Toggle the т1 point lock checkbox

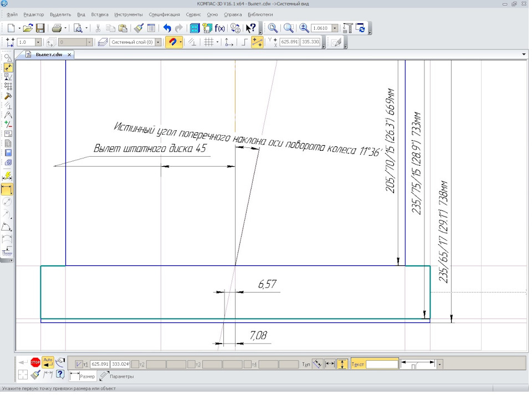[78, 364]
